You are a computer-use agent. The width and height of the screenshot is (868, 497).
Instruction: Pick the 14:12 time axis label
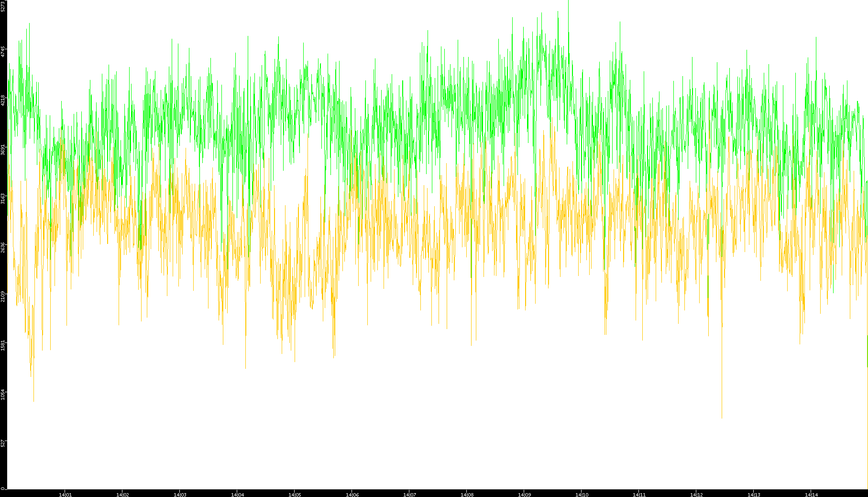(x=696, y=495)
